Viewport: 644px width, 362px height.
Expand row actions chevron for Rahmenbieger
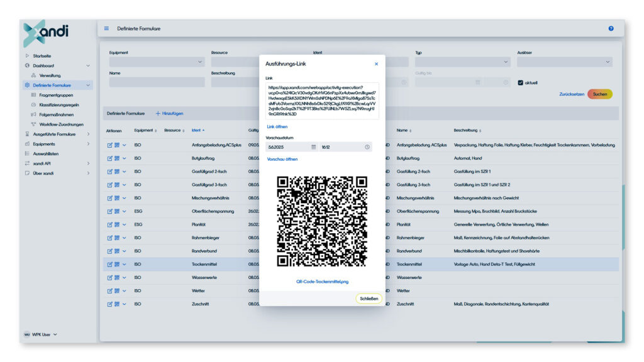pos(124,238)
